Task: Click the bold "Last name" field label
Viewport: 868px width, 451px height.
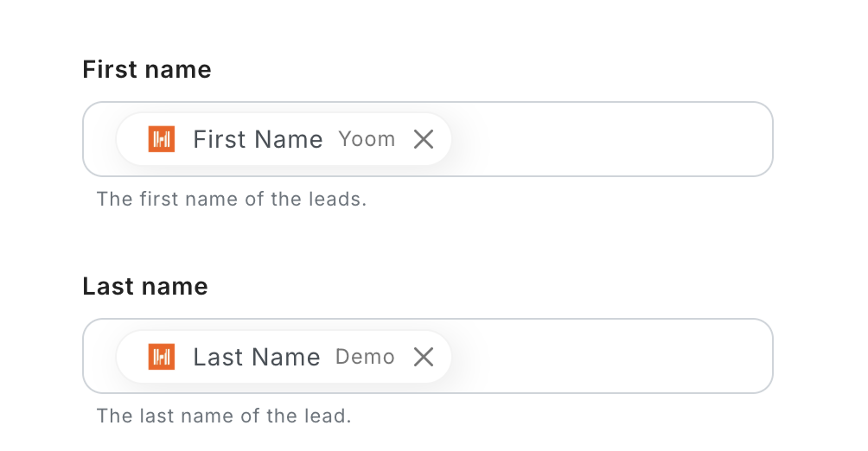Action: tap(145, 286)
